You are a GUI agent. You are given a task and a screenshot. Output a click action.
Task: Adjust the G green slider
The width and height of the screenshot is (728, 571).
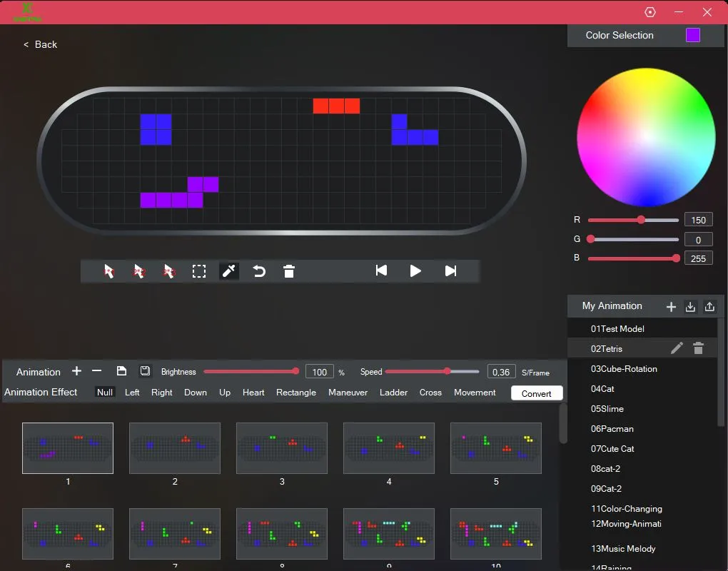click(x=633, y=240)
